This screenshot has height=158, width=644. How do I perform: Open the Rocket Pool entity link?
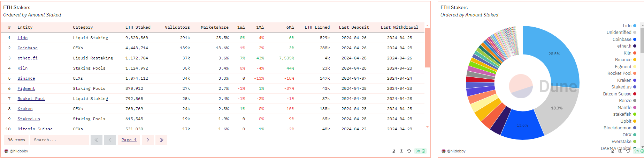31,99
